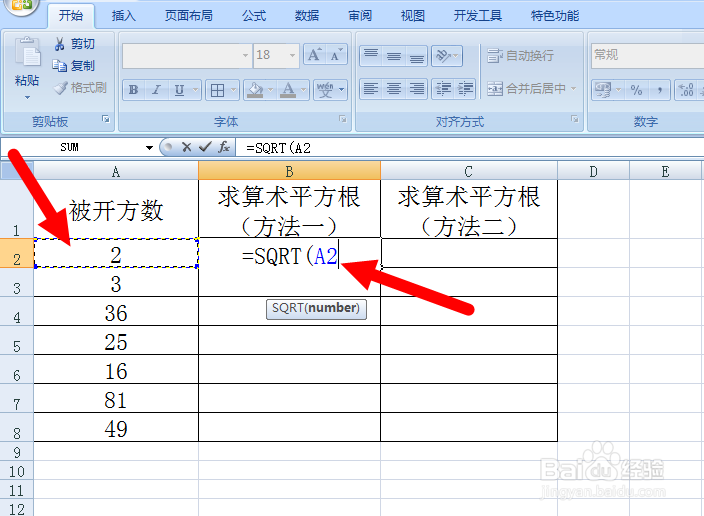Click the Select All corner button
The height and width of the screenshot is (516, 704).
tap(17, 171)
